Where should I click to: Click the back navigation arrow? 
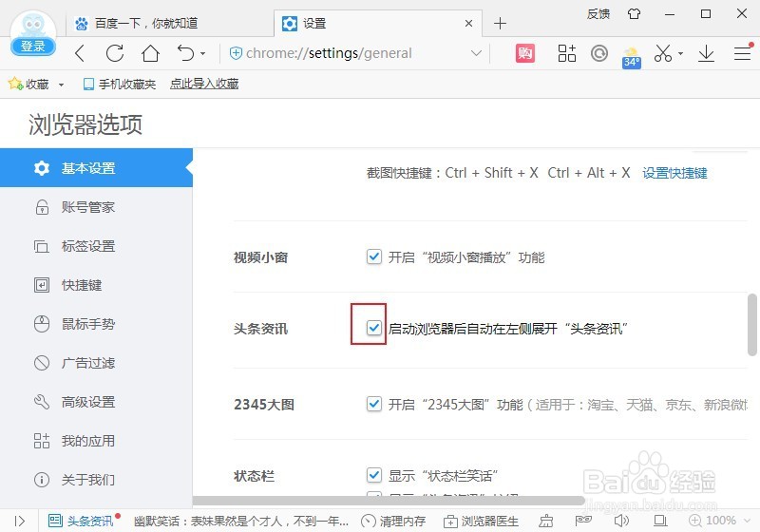(81, 53)
